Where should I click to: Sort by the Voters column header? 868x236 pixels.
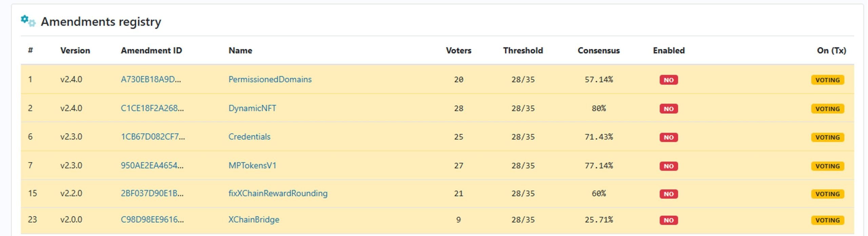click(458, 51)
